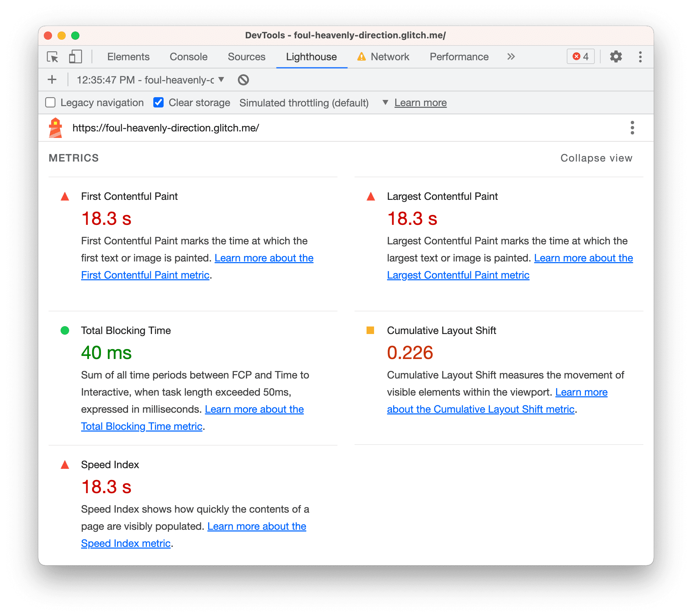Screen dimensions: 692x616
Task: Click the warning triangle on Network tab
Action: pos(369,57)
